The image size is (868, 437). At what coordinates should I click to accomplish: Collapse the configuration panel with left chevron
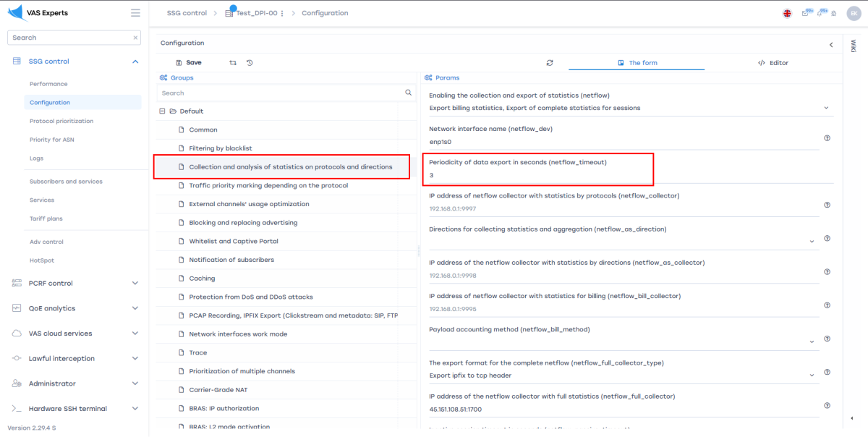830,44
